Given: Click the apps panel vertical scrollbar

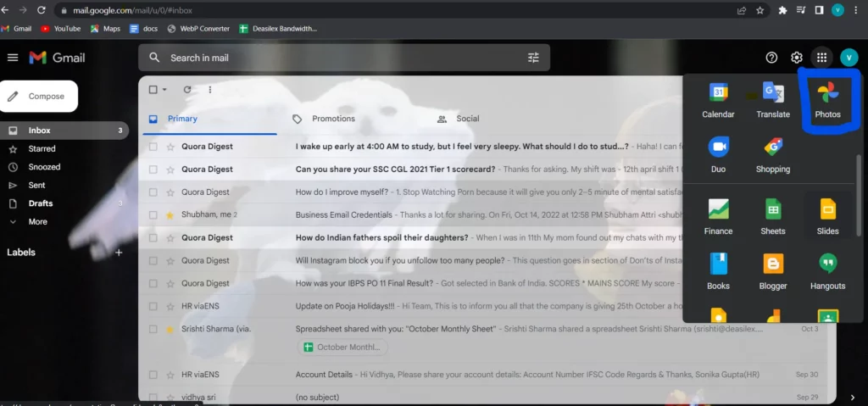Looking at the screenshot, I should coord(859,195).
